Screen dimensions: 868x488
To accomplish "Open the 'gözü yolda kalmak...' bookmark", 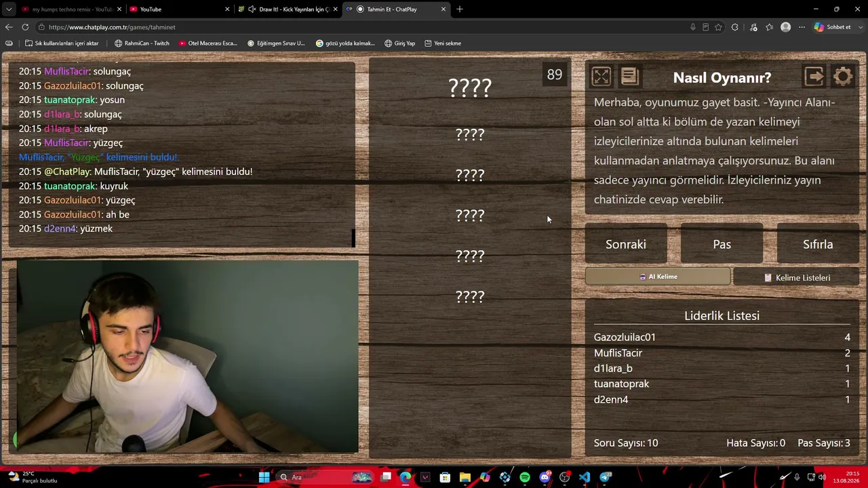I will pos(345,43).
